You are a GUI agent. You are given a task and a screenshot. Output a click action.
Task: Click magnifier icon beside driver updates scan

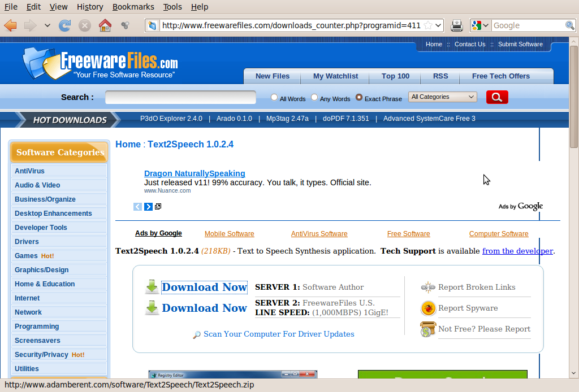(x=197, y=334)
